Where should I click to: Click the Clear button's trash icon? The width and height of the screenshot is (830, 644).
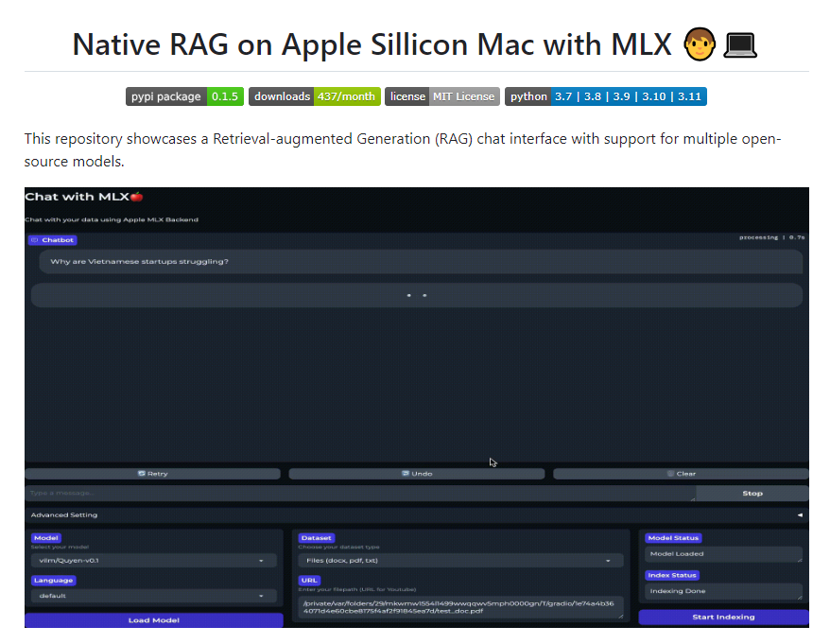point(670,474)
